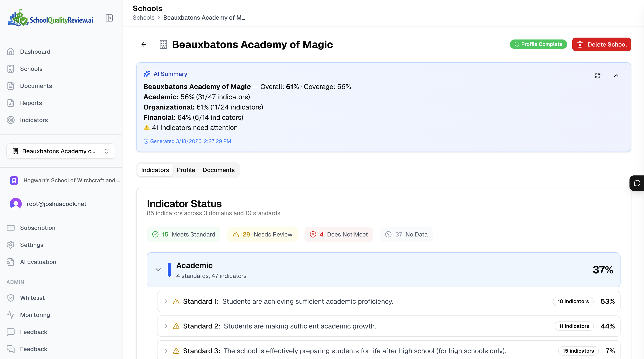This screenshot has width=644, height=359.
Task: Click the Delete School button
Action: [602, 44]
